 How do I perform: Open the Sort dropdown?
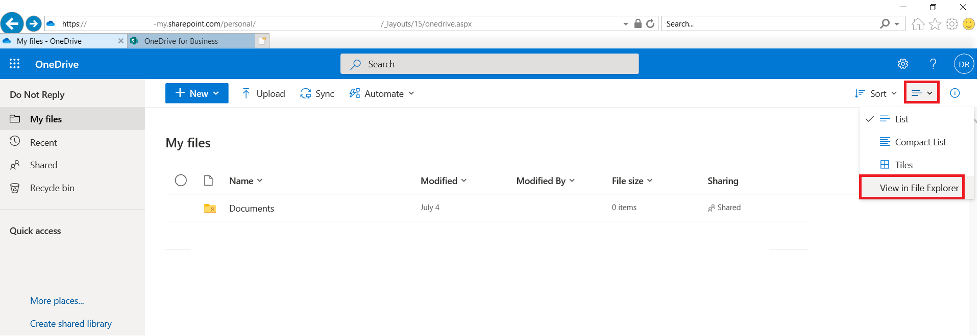coord(876,93)
